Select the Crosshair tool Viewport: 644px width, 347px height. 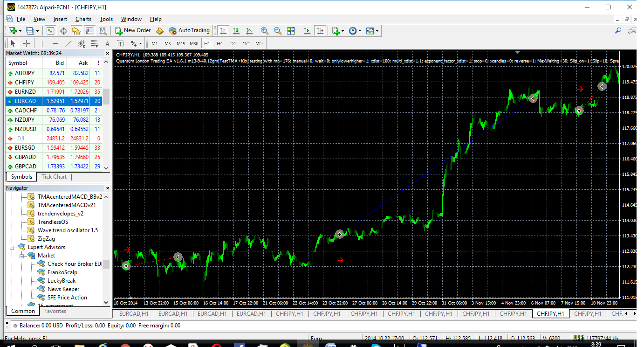pyautogui.click(x=27, y=43)
